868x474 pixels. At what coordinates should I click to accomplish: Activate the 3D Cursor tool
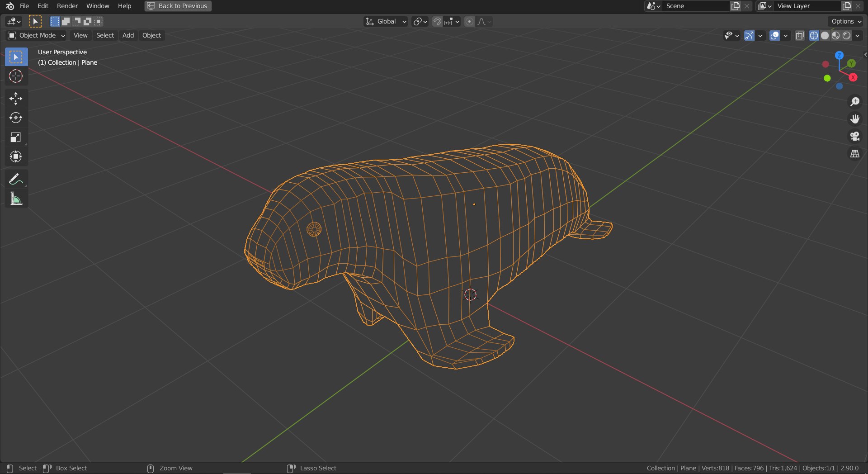tap(16, 76)
